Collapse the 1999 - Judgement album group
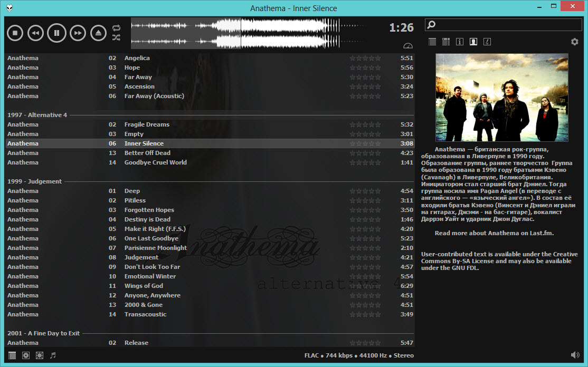This screenshot has height=367, width=588. tap(35, 181)
